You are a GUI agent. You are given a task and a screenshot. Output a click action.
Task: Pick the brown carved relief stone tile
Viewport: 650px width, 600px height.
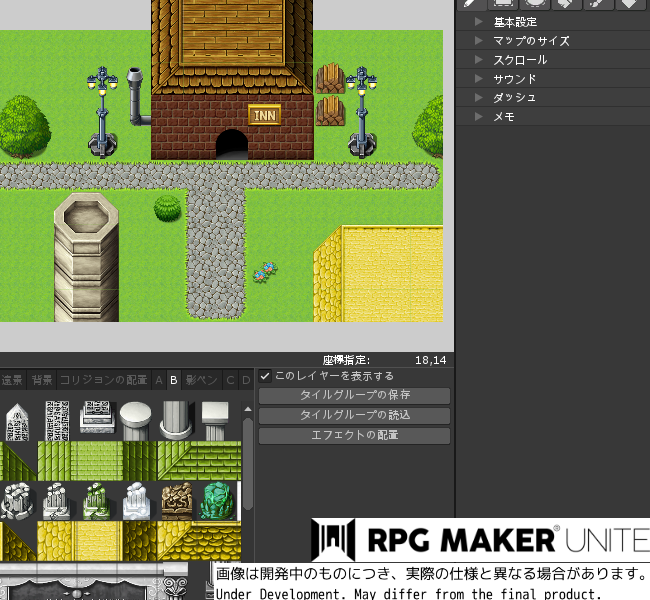177,501
